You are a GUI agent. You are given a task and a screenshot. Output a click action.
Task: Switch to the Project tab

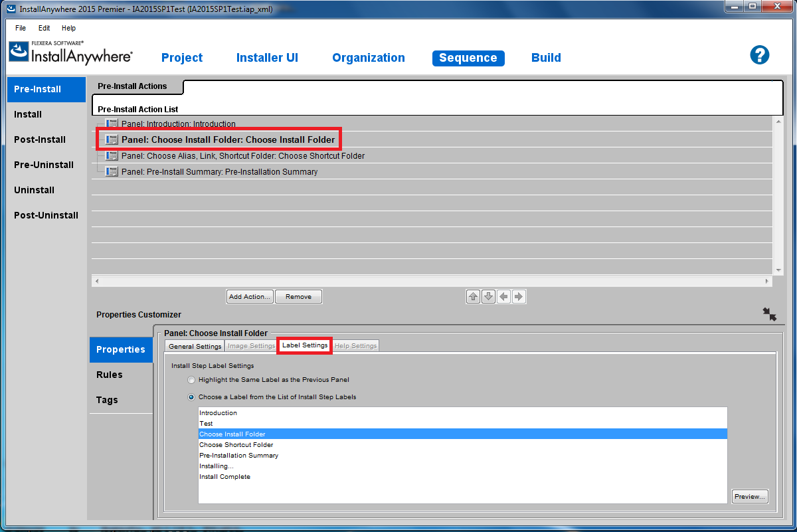(182, 58)
